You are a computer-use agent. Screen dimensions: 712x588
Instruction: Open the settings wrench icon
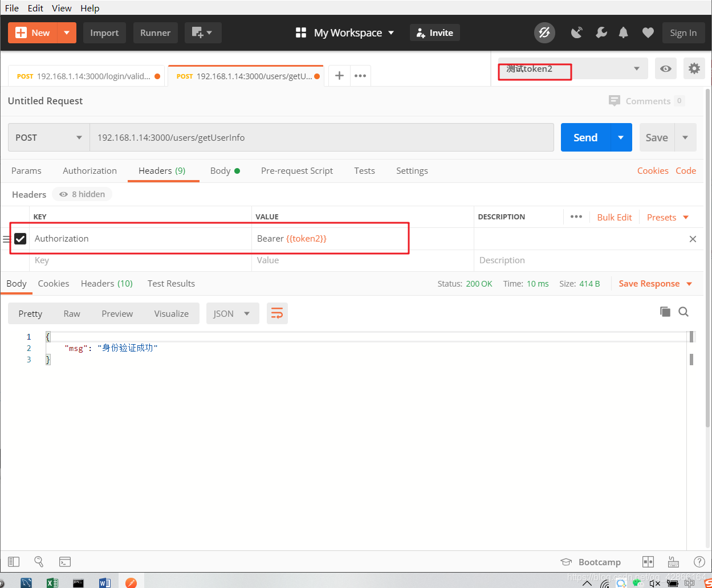pyautogui.click(x=601, y=33)
